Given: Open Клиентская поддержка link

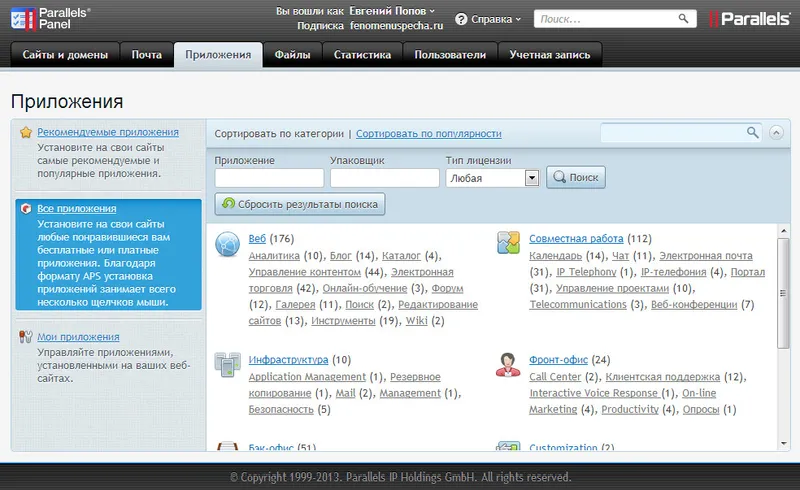Looking at the screenshot, I should coord(663,377).
